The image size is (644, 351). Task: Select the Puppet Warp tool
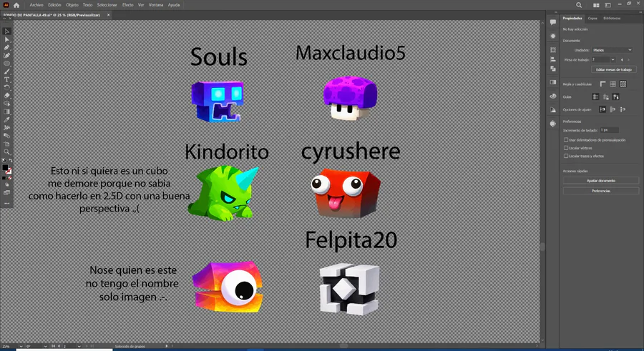6,128
